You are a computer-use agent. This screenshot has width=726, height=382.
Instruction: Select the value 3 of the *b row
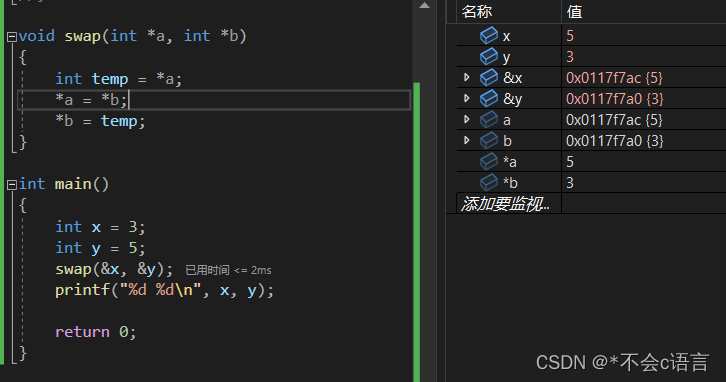tap(570, 183)
